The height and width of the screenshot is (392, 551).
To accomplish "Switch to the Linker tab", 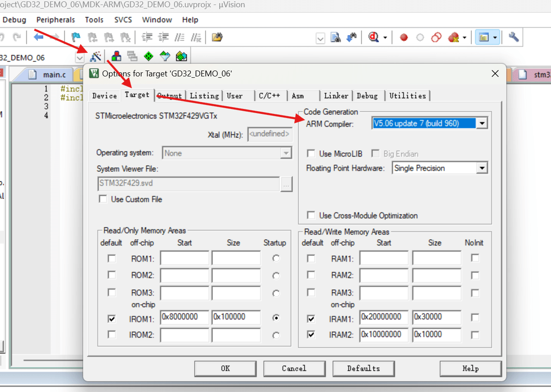I will (336, 95).
